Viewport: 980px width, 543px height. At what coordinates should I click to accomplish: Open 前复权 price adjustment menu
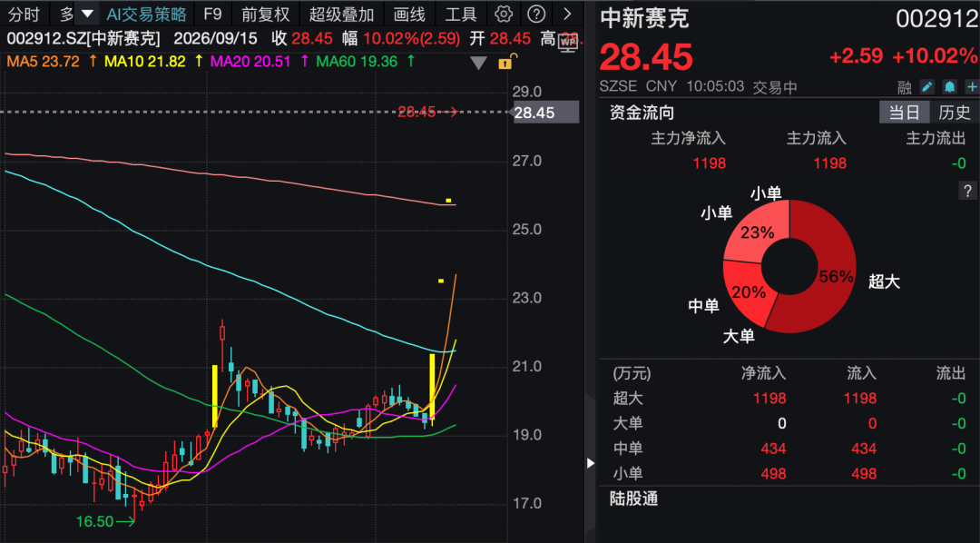tap(265, 14)
